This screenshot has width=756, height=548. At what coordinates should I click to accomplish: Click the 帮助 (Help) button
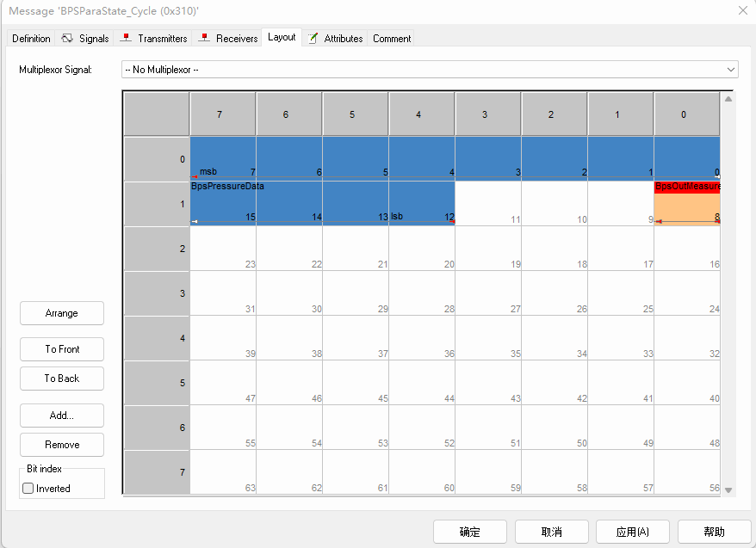[x=714, y=532]
